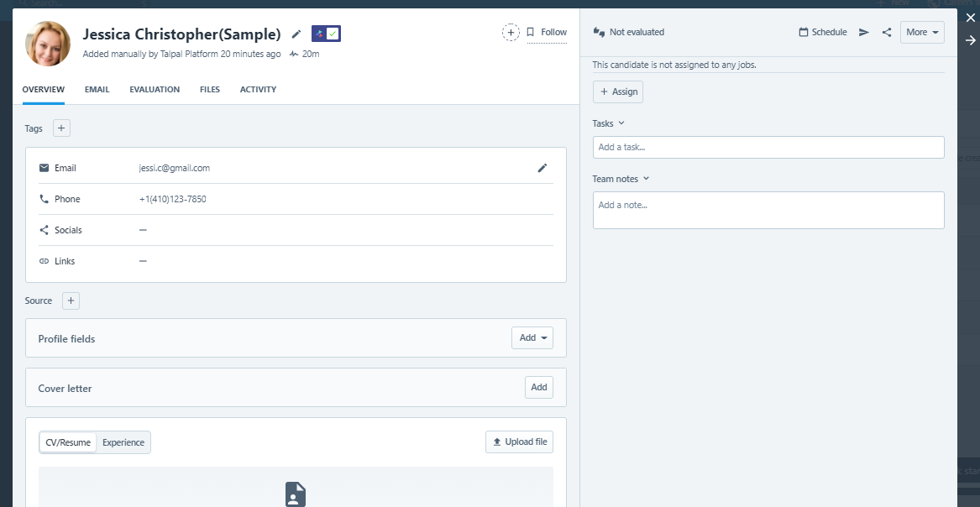Send message with paper plane icon

click(864, 33)
